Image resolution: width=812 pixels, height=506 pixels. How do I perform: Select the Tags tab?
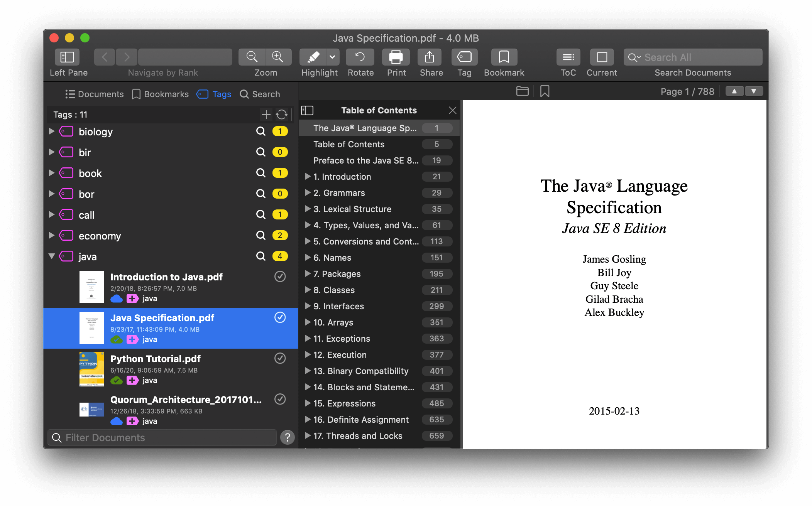coord(214,94)
